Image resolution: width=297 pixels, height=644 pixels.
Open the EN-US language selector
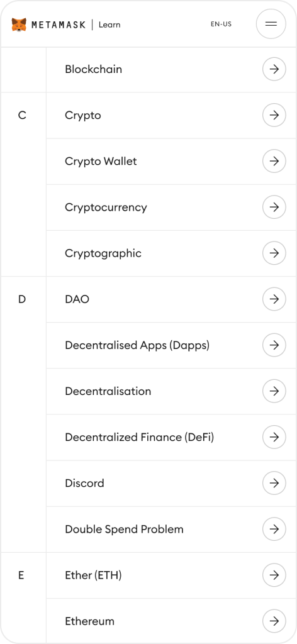221,25
